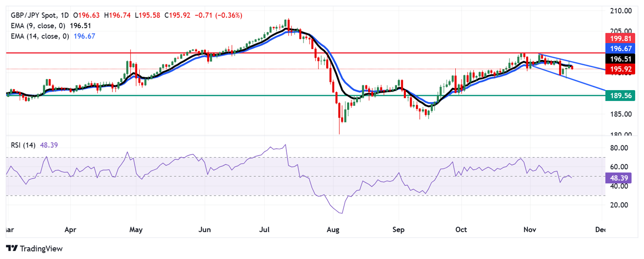Viewport: 644px width, 259px height.
Task: Click the purple 48.39 RSI value tag
Action: [619, 178]
